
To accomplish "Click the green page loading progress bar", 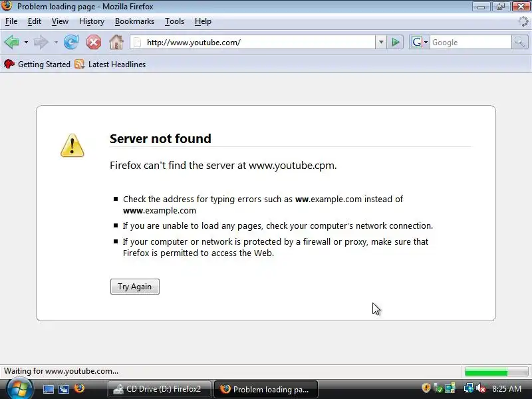I will [x=496, y=372].
